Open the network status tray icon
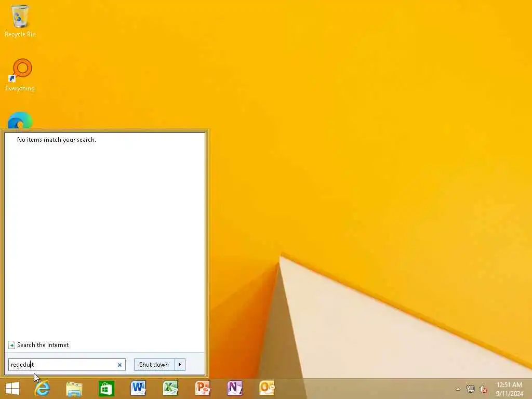 pyautogui.click(x=470, y=389)
